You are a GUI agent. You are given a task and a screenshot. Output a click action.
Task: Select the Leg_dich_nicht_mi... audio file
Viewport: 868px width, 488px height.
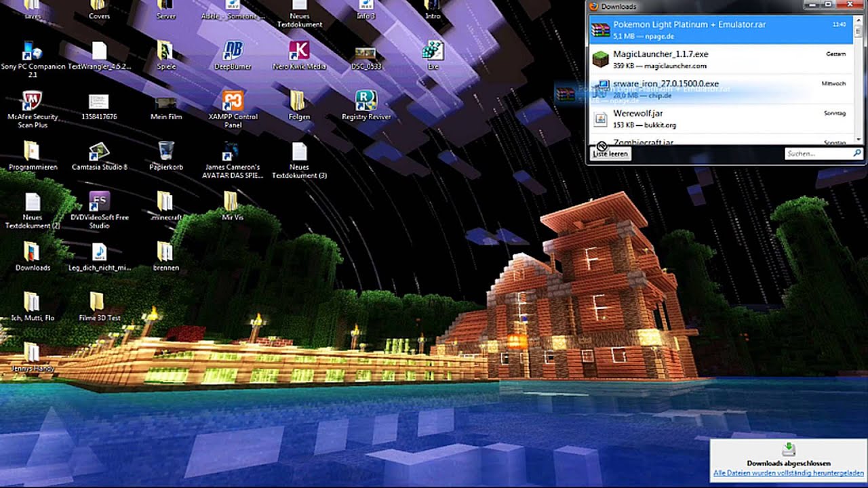click(x=99, y=256)
